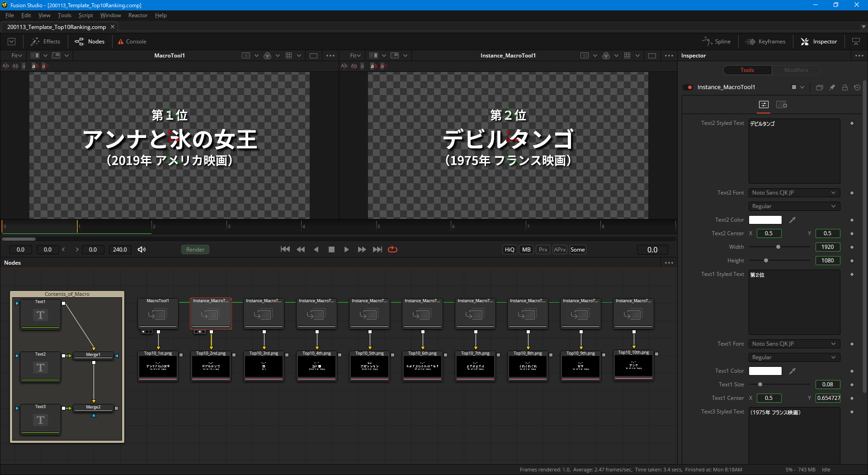The image size is (868, 475).
Task: Open the Text1 Font dropdown
Action: pyautogui.click(x=794, y=344)
